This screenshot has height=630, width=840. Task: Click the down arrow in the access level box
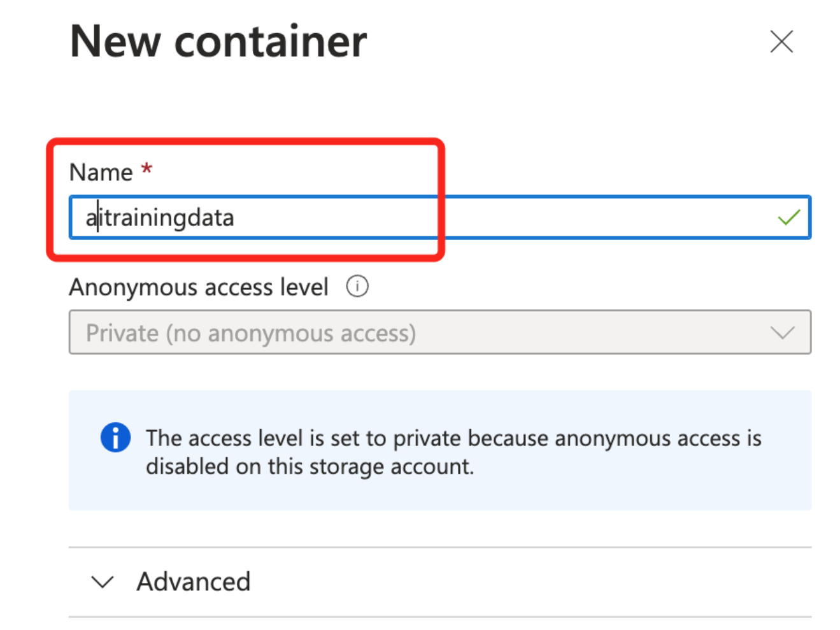[x=782, y=333]
